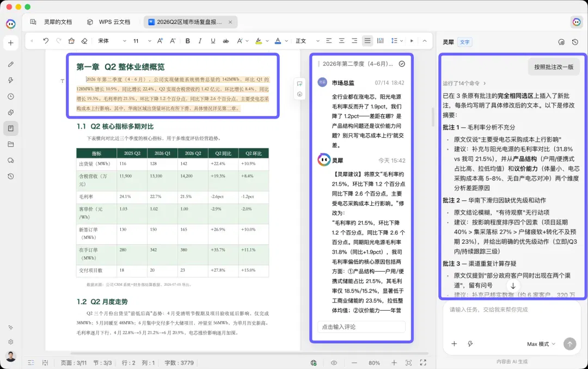Expand 运行了14个命令 details

pos(464,83)
